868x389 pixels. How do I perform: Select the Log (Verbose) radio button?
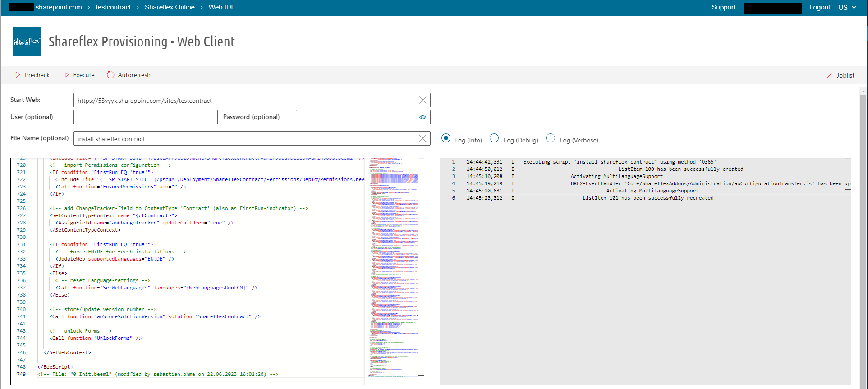(551, 138)
